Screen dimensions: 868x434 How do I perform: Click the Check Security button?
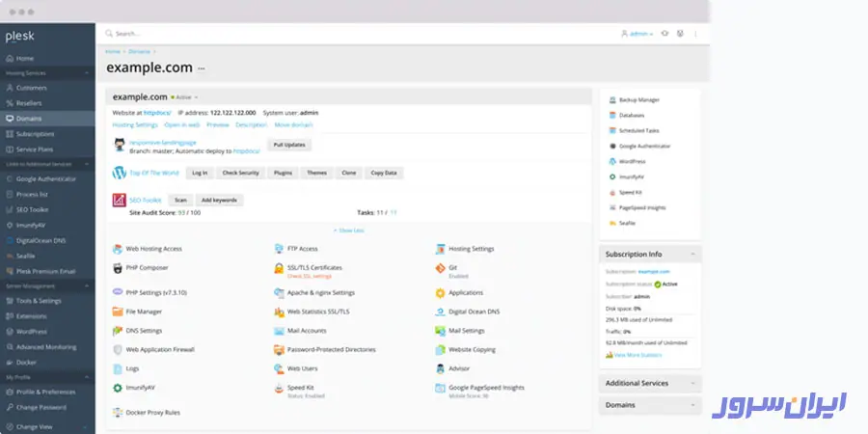coord(241,173)
